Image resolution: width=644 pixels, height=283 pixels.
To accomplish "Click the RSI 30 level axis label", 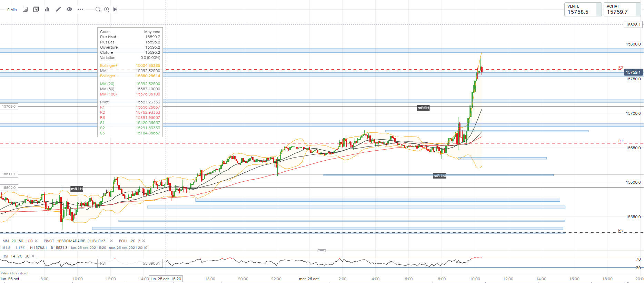I will (x=638, y=268).
